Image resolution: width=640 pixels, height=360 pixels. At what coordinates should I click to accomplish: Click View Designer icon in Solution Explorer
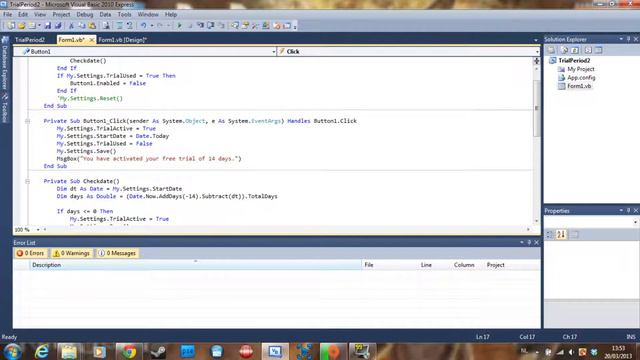coord(598,50)
